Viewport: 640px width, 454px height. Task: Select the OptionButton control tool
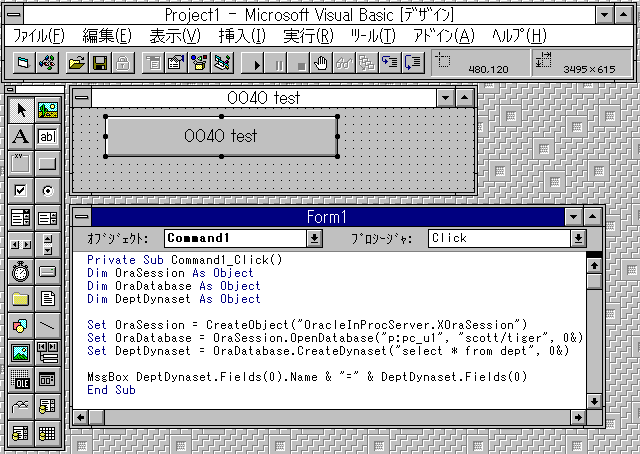47,190
